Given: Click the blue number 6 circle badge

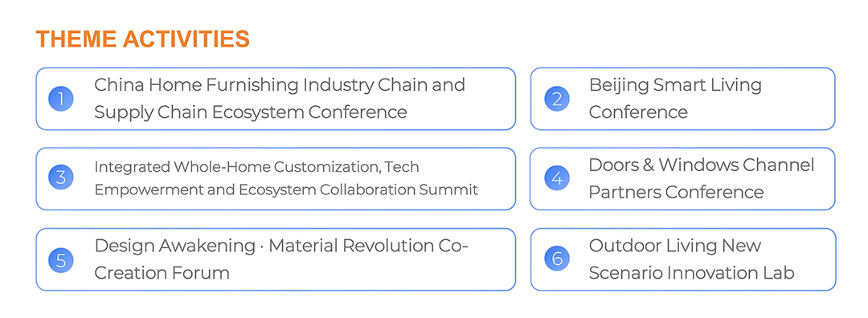Looking at the screenshot, I should [557, 259].
